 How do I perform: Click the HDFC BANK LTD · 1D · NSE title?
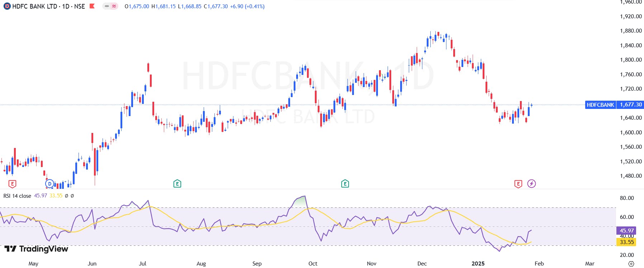pyautogui.click(x=48, y=6)
